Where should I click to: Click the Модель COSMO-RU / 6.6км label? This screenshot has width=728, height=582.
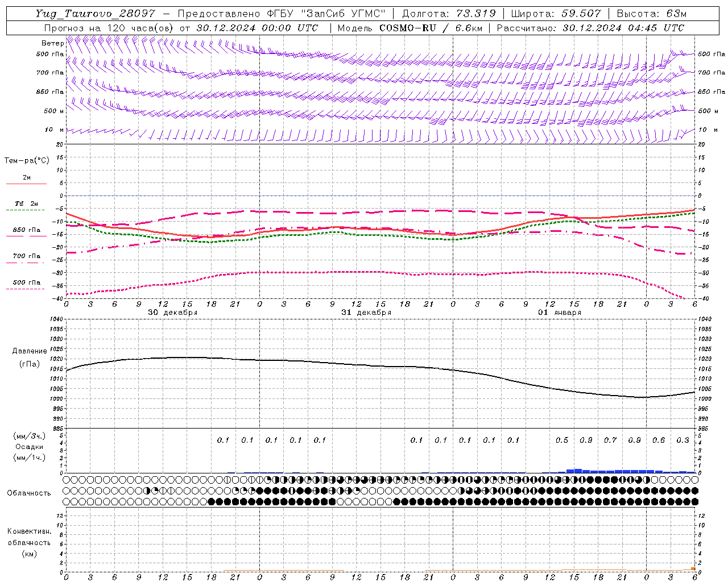tap(410, 28)
